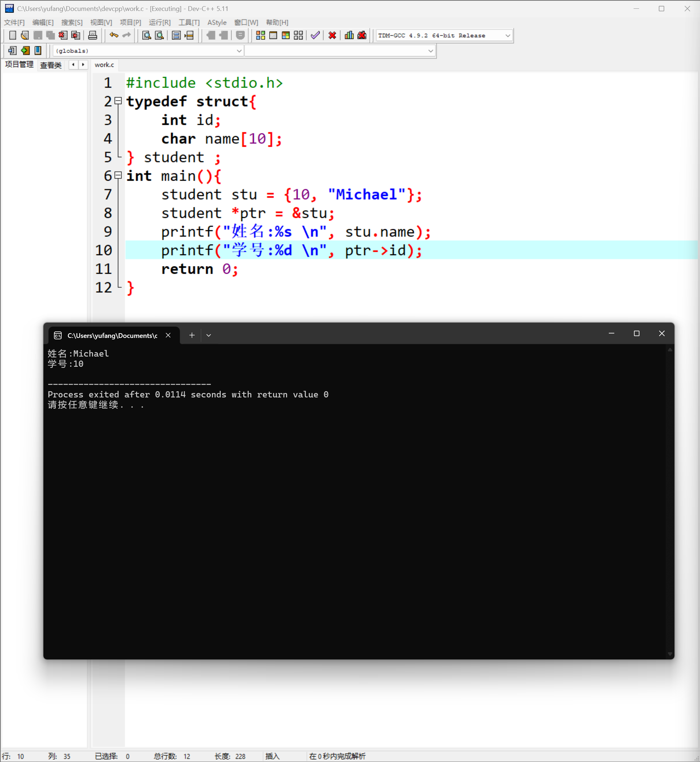Screen dimensions: 700x762
Task: Click the right arrow of the sidebar tab scroller
Action: [x=83, y=65]
